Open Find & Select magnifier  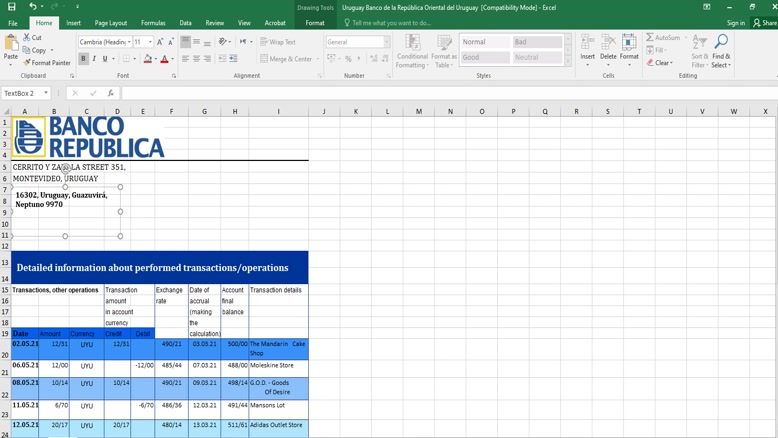coord(720,49)
